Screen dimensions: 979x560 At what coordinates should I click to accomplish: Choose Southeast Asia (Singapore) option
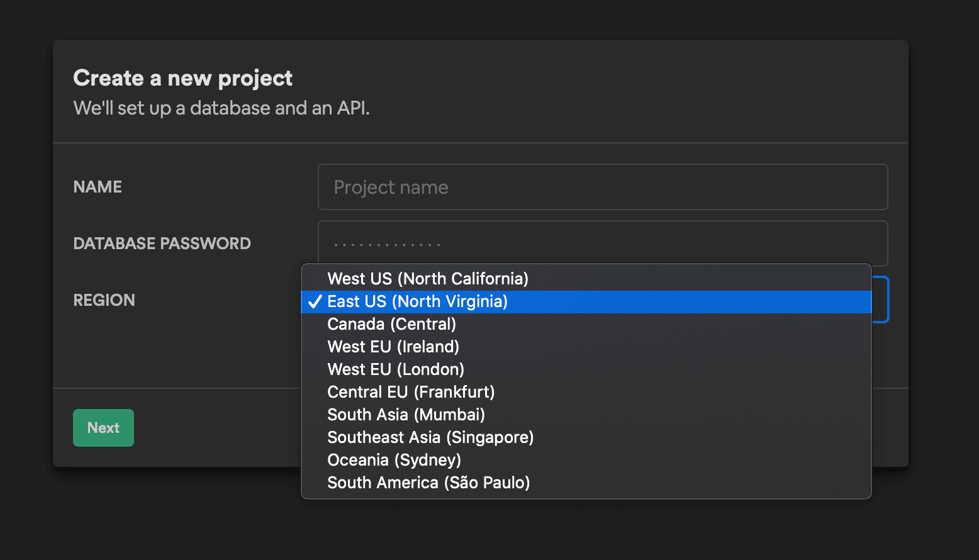point(430,437)
